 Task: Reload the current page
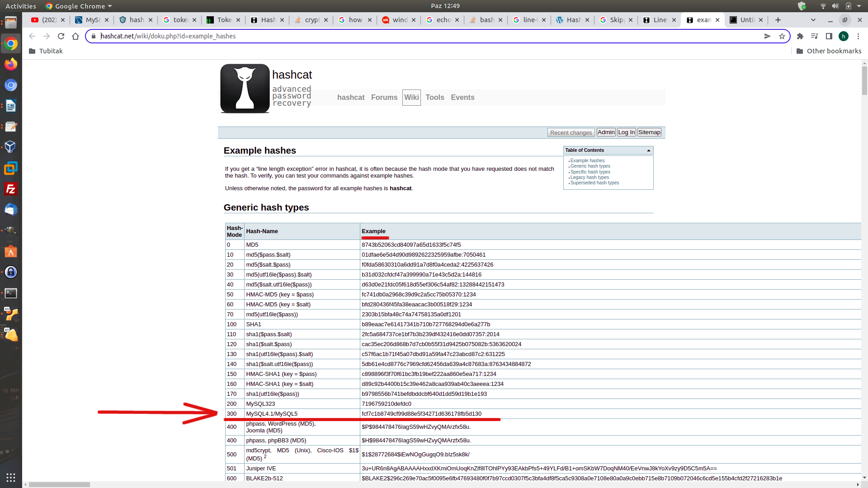[x=61, y=36]
